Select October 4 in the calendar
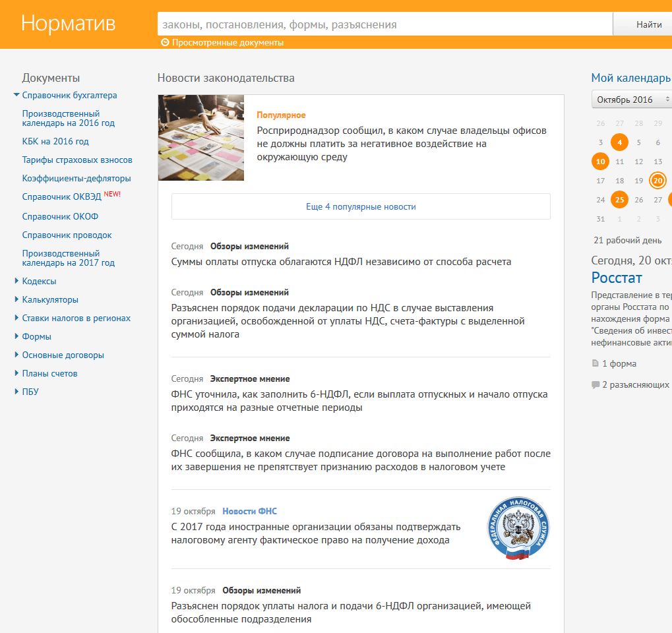 click(x=619, y=142)
